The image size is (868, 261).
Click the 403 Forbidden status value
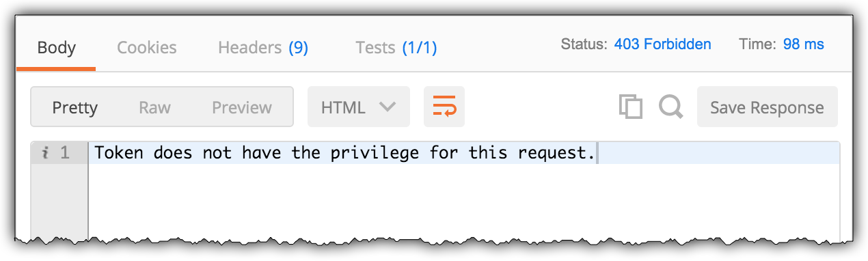pyautogui.click(x=662, y=44)
